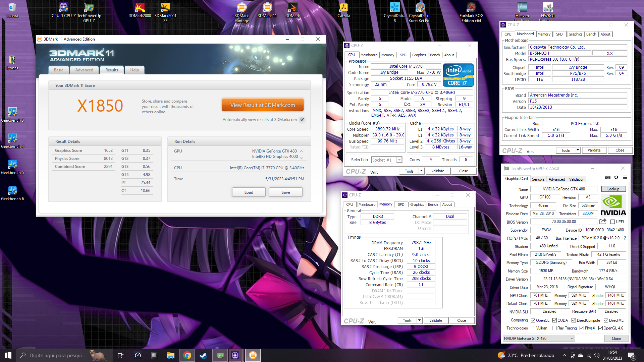Click the taskbar clock showing 16:54
This screenshot has width=644, height=362.
coord(612,355)
